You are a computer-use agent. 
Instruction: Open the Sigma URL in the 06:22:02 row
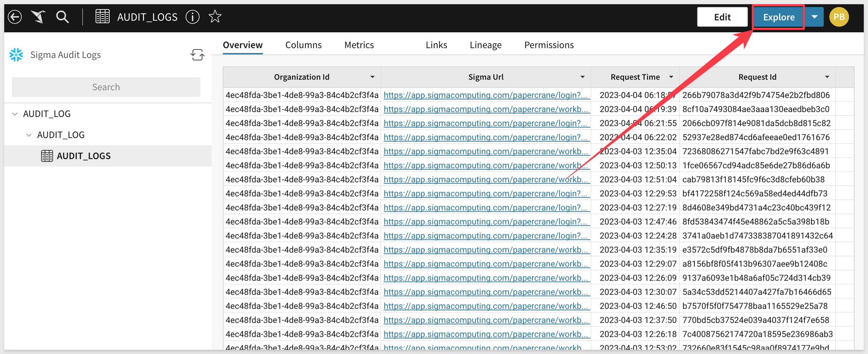[x=486, y=137]
